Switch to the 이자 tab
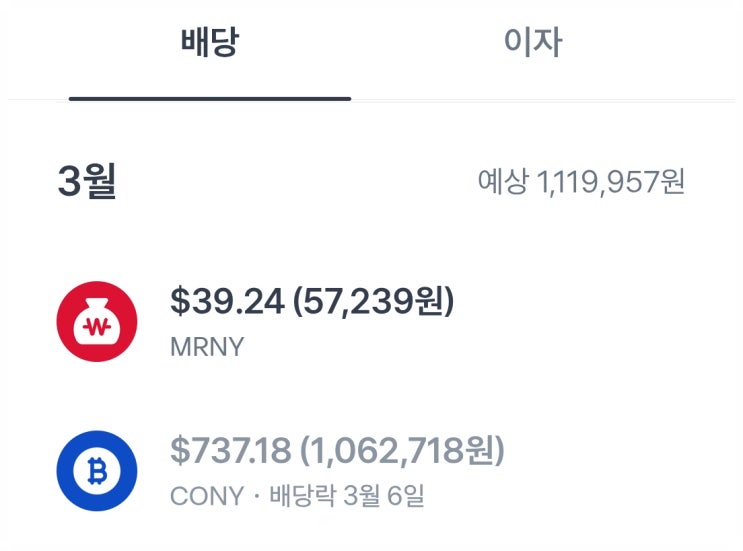 (x=532, y=42)
